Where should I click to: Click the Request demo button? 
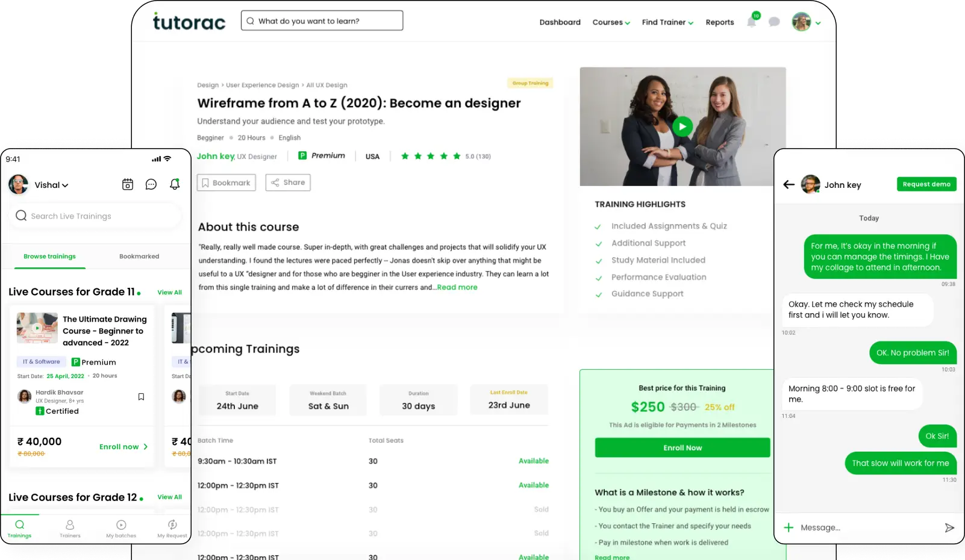point(926,184)
